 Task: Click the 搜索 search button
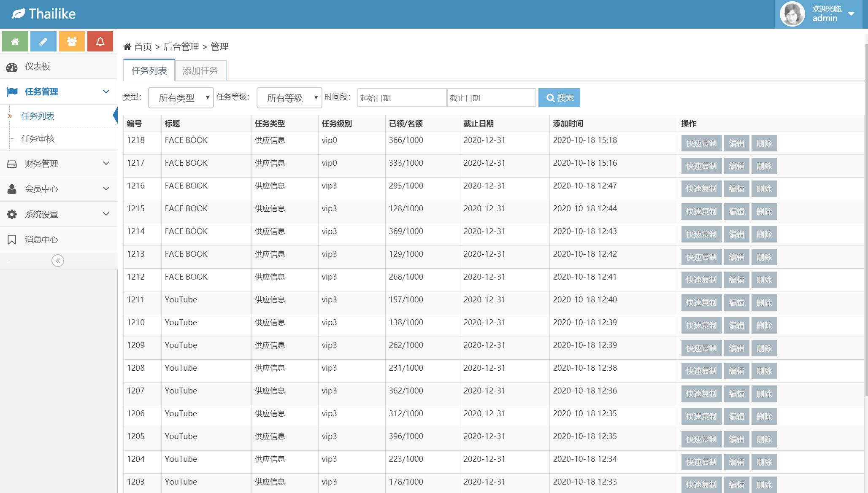point(559,98)
